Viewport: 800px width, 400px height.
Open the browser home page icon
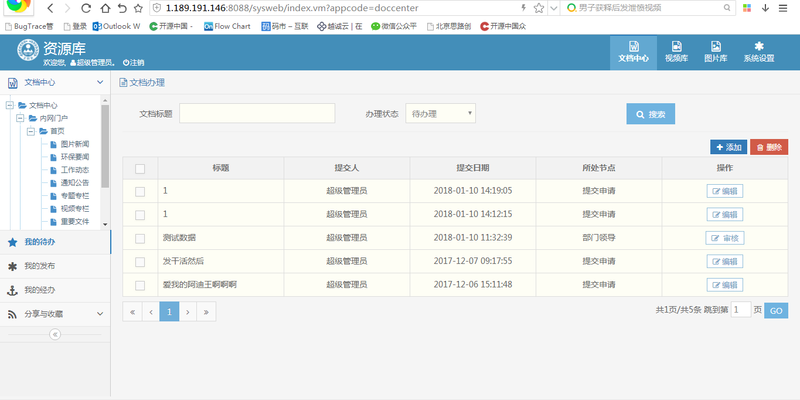[x=104, y=8]
